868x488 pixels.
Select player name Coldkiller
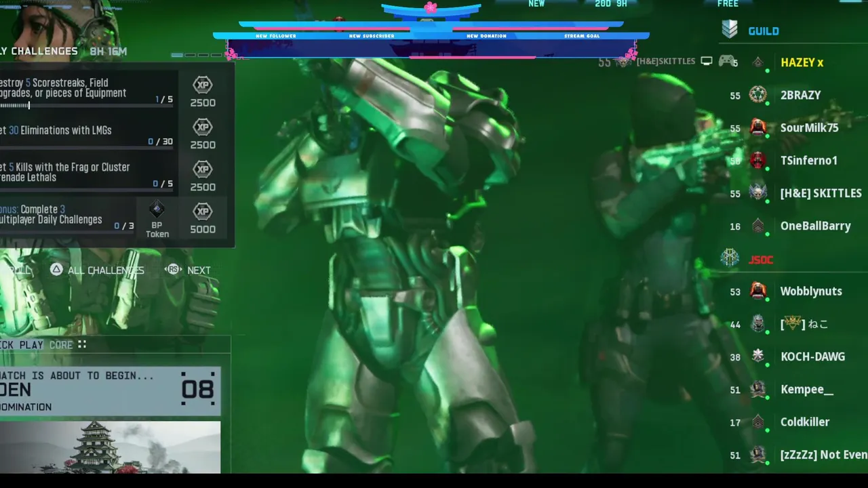point(804,422)
